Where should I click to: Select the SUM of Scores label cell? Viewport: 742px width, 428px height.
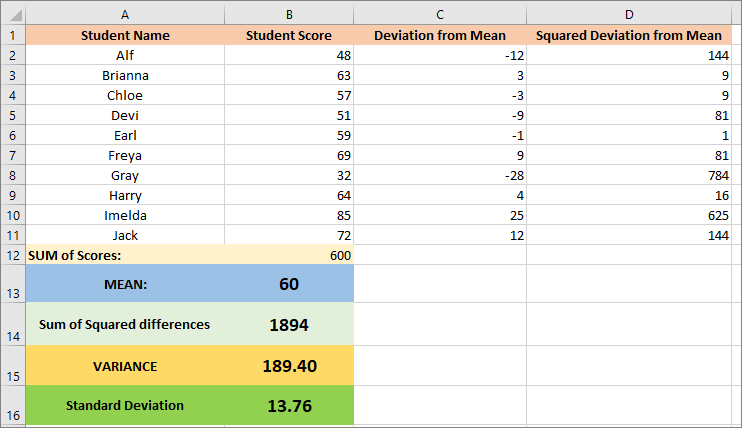tap(125, 255)
